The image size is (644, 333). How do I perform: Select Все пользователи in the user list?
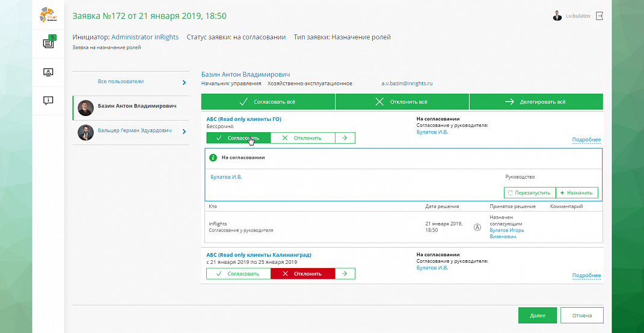pyautogui.click(x=121, y=81)
